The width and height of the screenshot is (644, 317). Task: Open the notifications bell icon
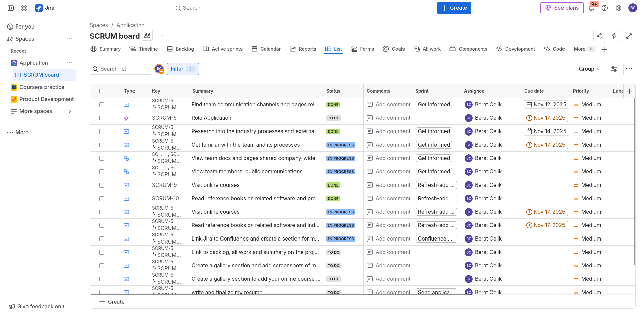point(591,8)
